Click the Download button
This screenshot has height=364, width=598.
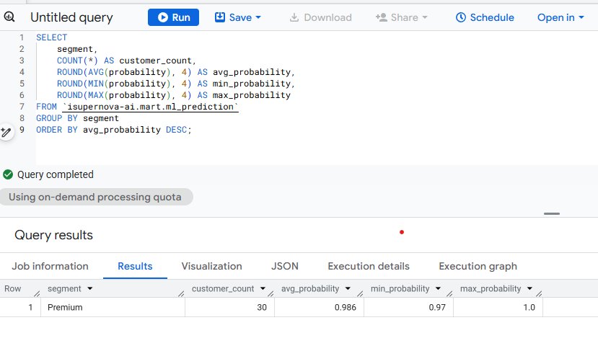pos(320,17)
